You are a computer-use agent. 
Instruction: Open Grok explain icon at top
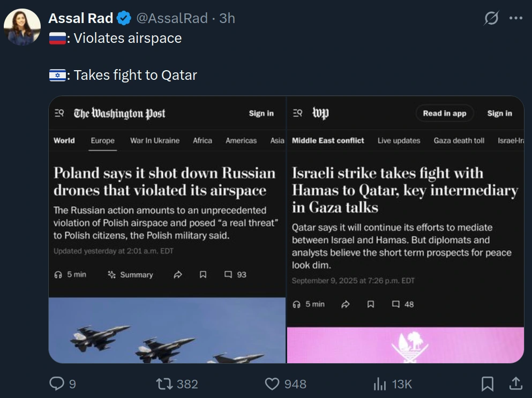[491, 18]
